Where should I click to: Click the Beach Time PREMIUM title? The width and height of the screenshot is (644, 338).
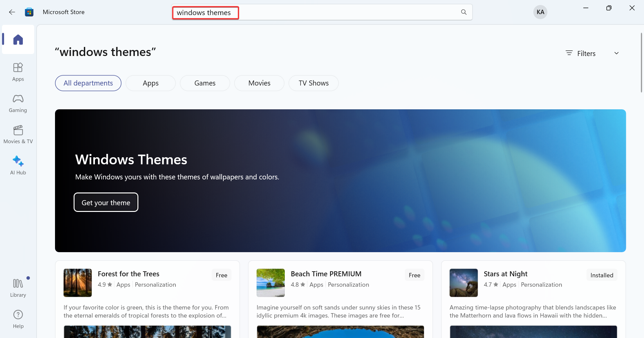click(326, 274)
